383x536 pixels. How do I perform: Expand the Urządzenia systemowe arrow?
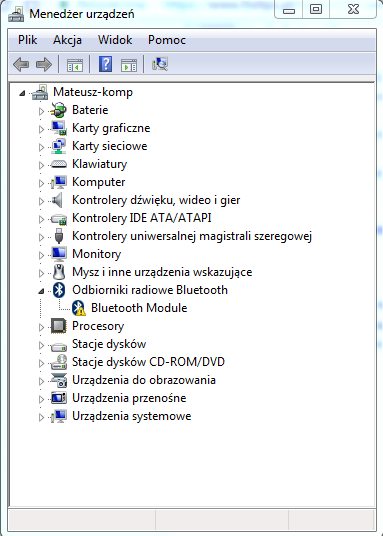pos(41,417)
